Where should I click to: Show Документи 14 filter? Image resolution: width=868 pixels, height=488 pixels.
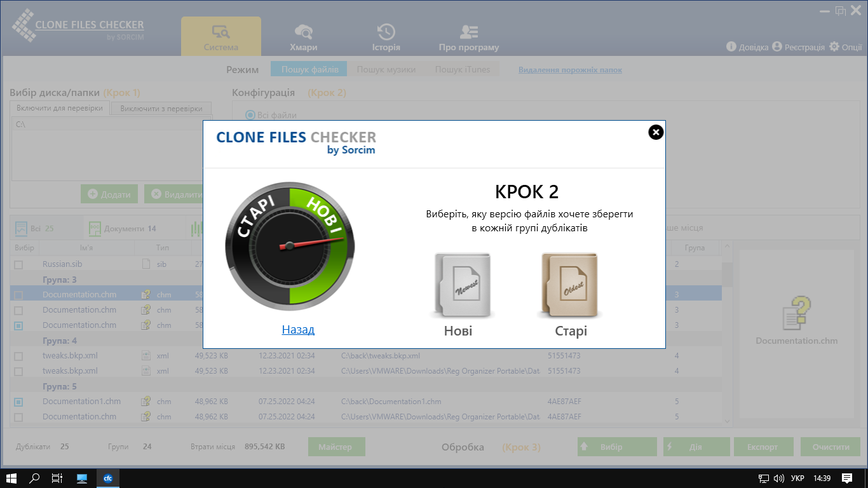pyautogui.click(x=123, y=228)
